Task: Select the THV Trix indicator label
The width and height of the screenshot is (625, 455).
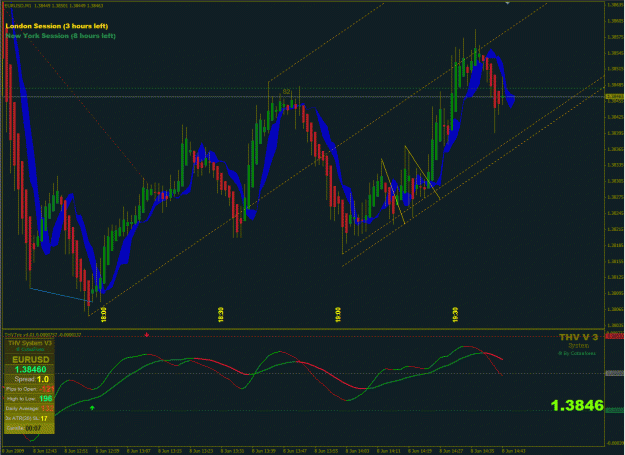Action: coord(43,335)
